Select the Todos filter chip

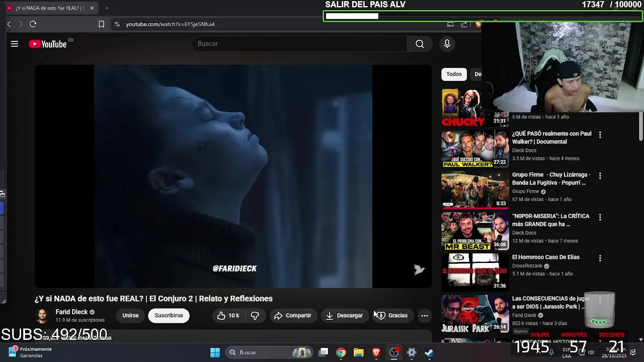pyautogui.click(x=454, y=74)
